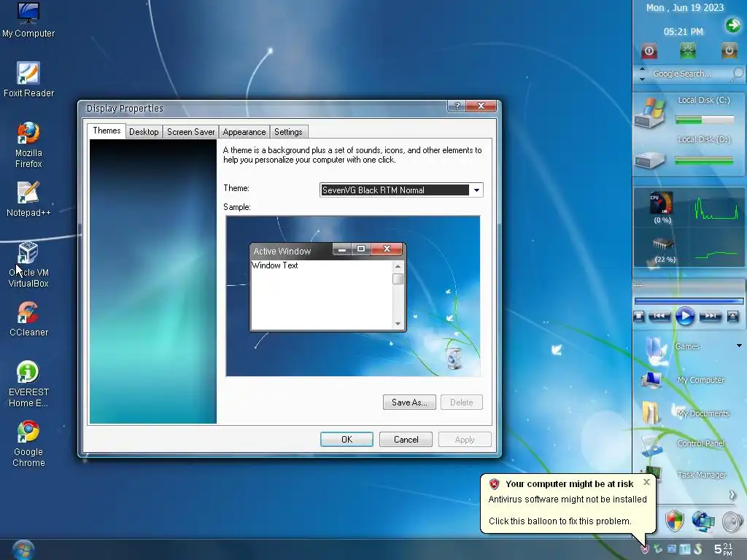Screen dimensions: 747x560
Task: Open the Theme dropdown list
Action: (476, 190)
